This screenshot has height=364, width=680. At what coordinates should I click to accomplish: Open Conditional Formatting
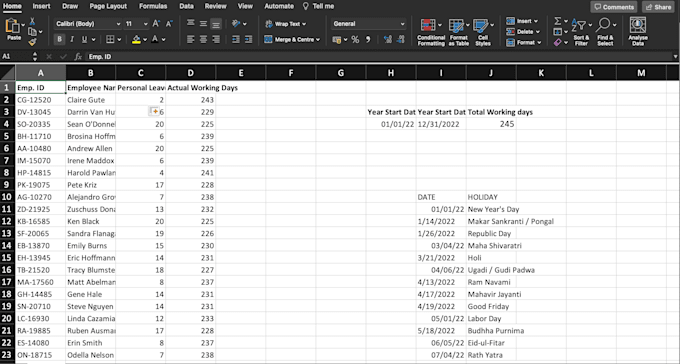click(x=431, y=32)
